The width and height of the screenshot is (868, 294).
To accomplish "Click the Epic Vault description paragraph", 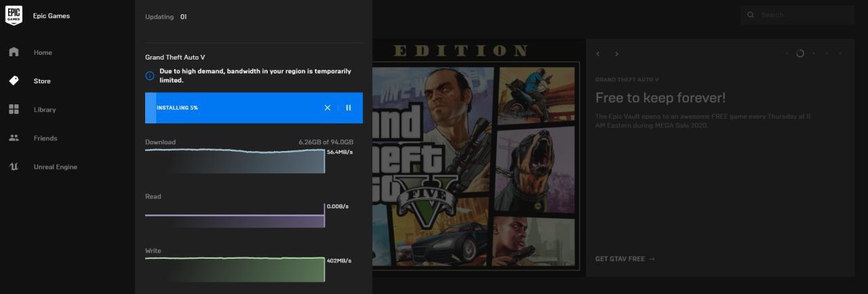I will tap(703, 121).
